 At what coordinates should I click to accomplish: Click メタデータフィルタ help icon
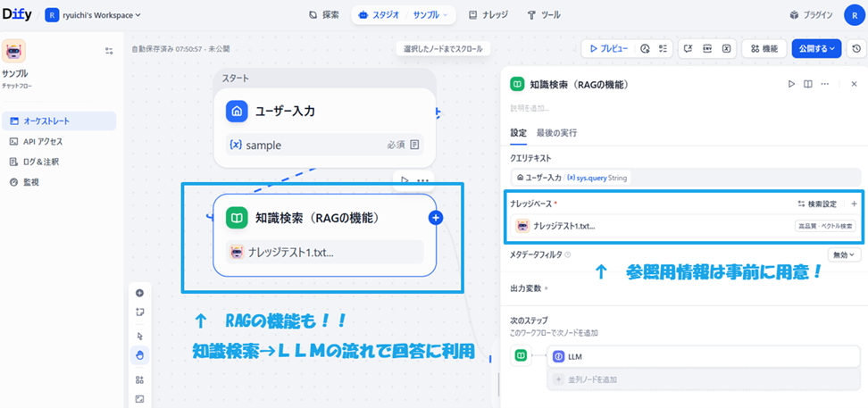point(568,255)
